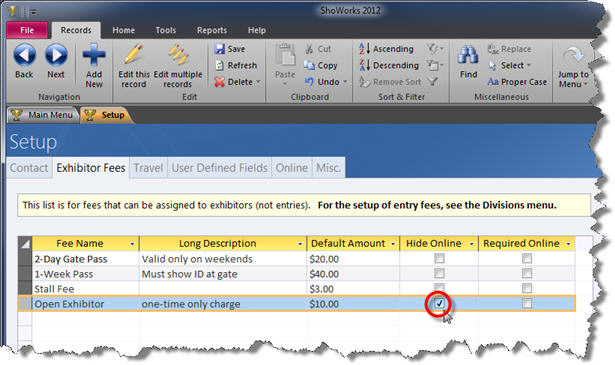Open the Help ribbon tab
Image resolution: width=615 pixels, height=365 pixels.
pyautogui.click(x=257, y=30)
